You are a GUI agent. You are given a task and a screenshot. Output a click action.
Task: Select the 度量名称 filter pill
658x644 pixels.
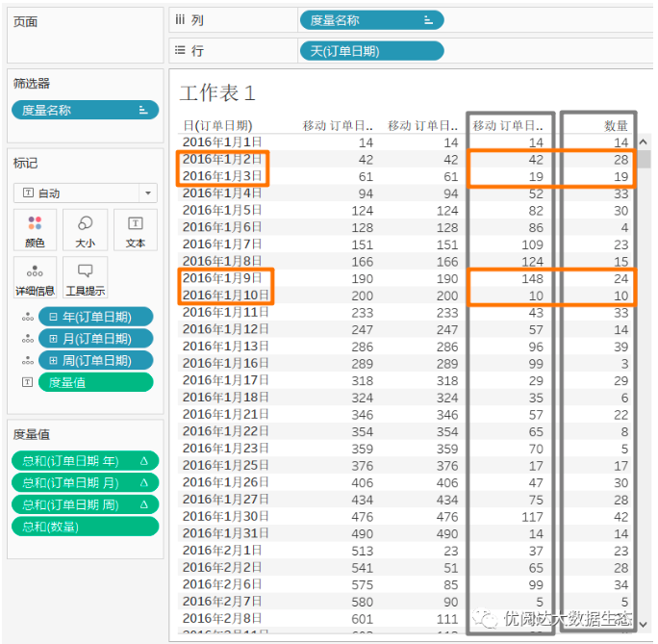coord(85,110)
